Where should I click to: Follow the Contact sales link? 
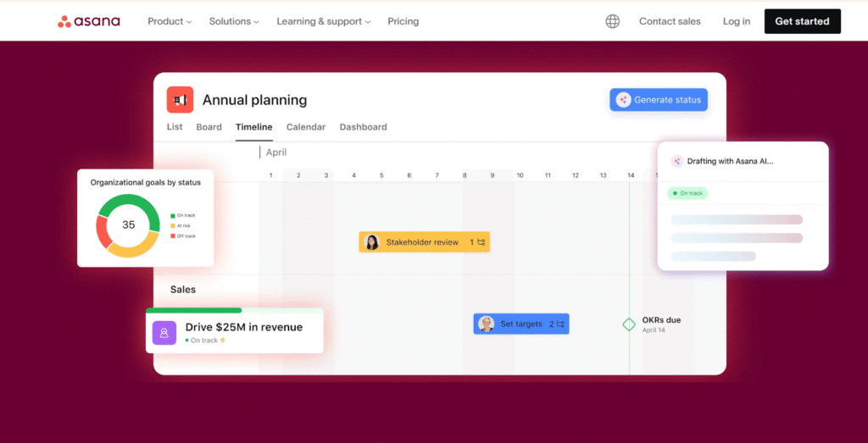pyautogui.click(x=670, y=21)
